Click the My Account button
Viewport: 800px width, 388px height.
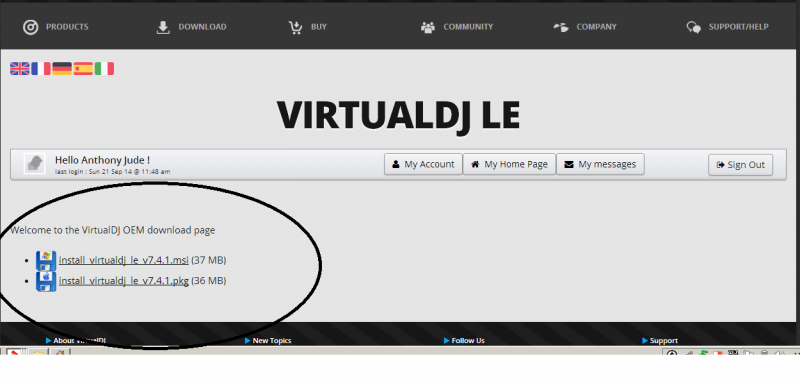point(423,164)
